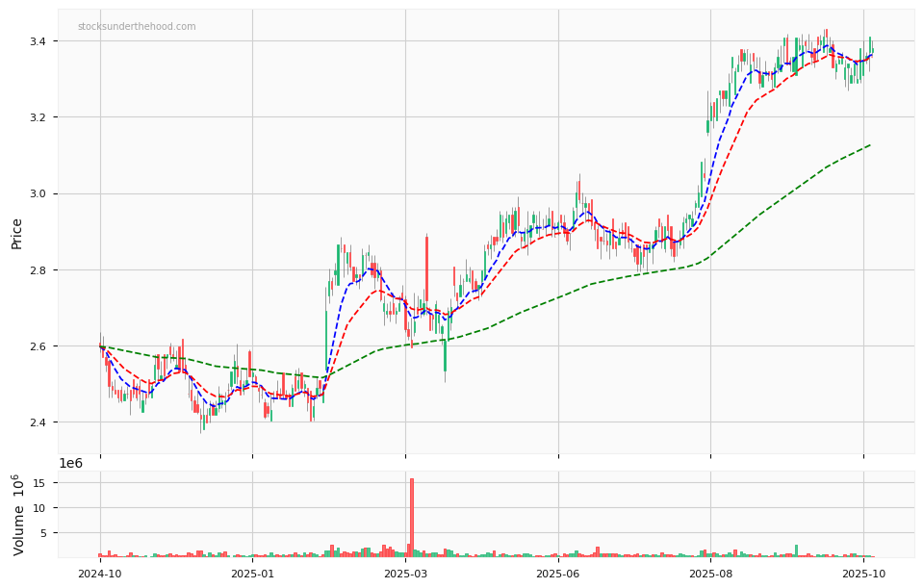This screenshot has height=588, width=923.
Task: Click the 1e6 scale notation text
Action: (71, 463)
